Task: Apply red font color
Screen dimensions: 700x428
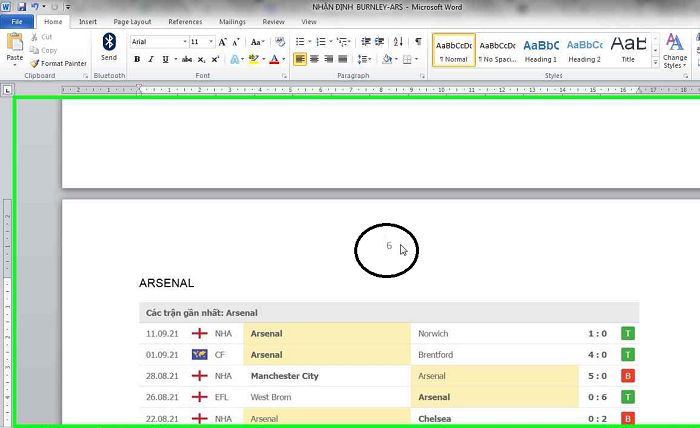Action: point(275,59)
